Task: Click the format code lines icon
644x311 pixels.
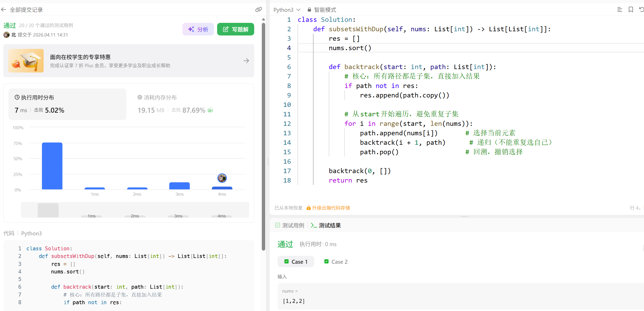Action: (620, 10)
